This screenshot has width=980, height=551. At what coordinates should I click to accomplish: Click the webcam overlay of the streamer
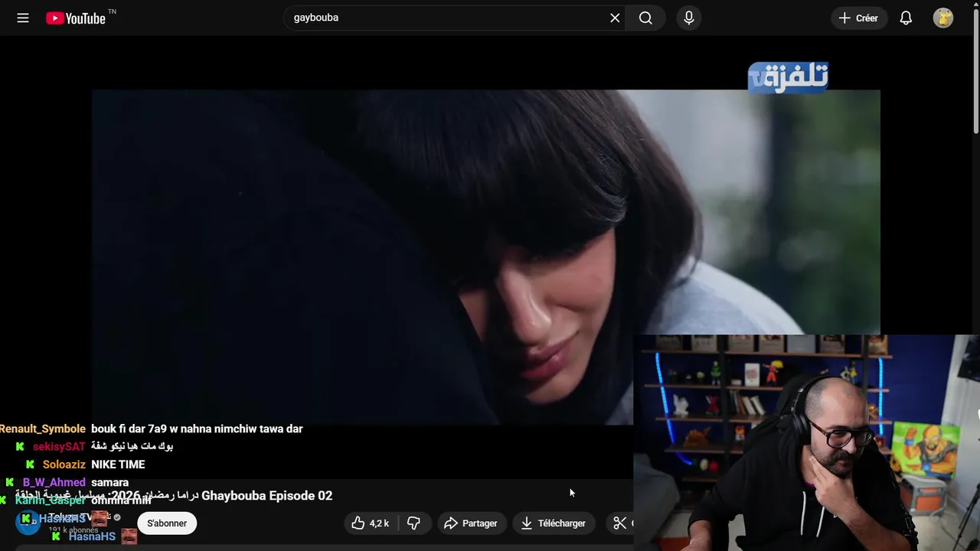[806, 443]
